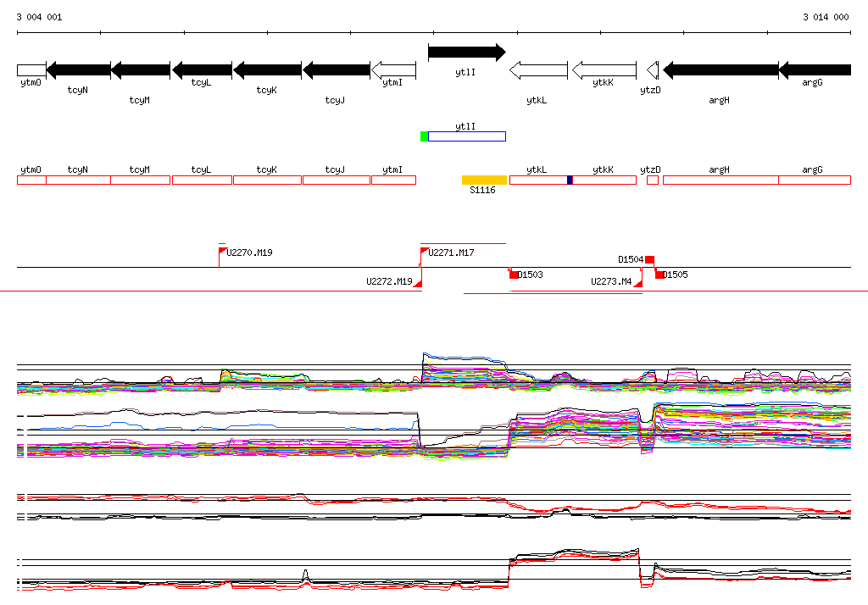Click the U2272.M19 flag marker

419,283
